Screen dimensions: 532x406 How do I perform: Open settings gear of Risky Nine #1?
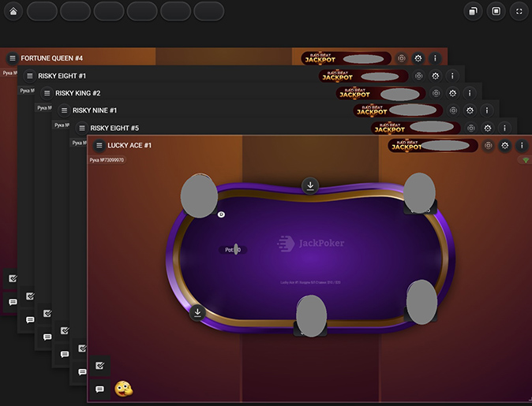click(470, 110)
